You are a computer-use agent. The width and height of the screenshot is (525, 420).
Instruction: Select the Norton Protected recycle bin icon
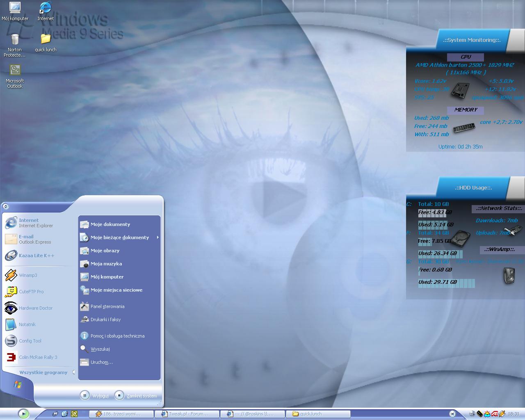coord(15,45)
